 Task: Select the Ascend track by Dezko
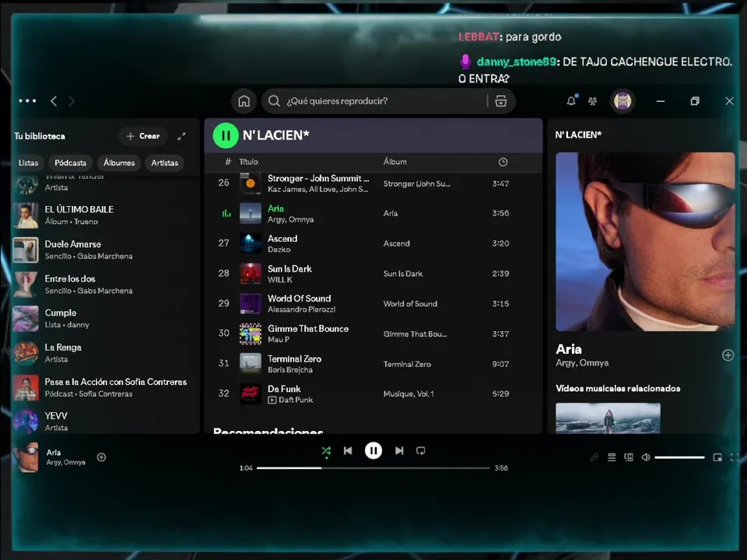click(x=373, y=243)
